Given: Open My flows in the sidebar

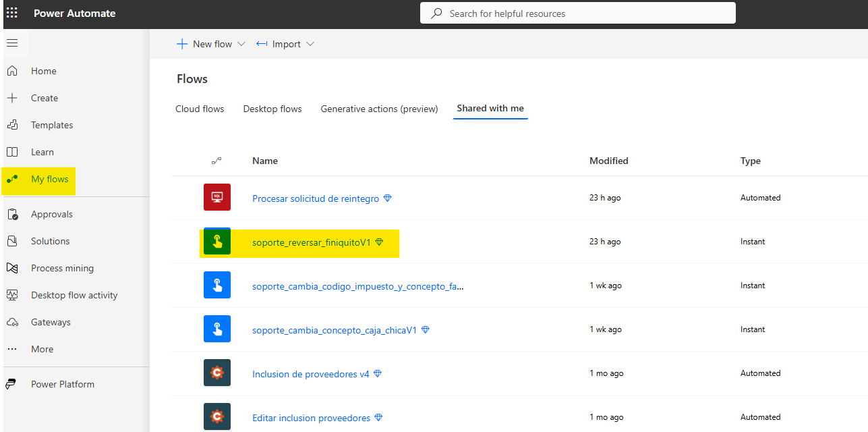Looking at the screenshot, I should (x=50, y=179).
